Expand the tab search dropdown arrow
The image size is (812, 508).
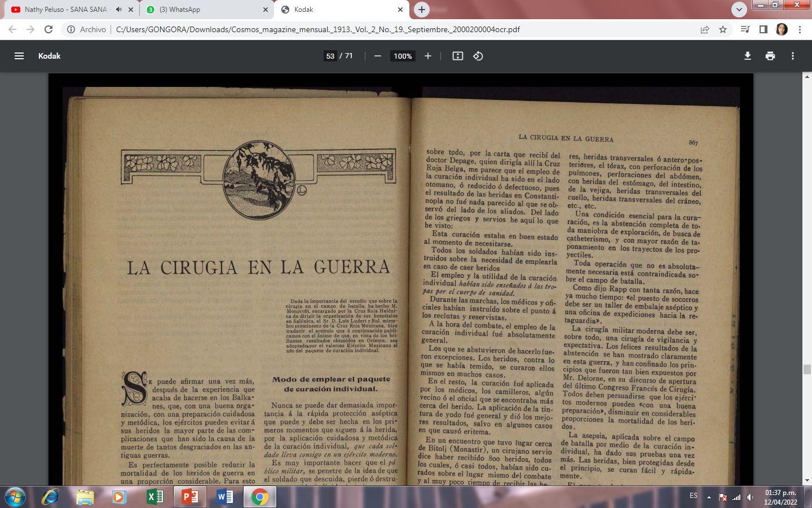(x=739, y=10)
